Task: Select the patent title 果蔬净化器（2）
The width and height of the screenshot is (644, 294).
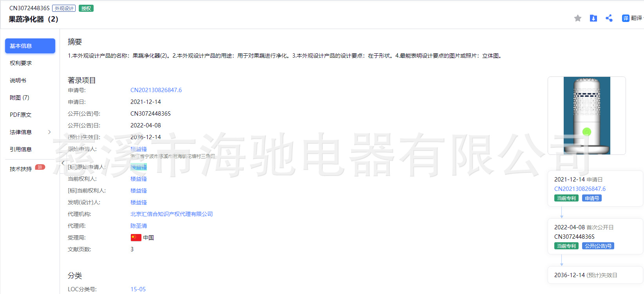Action: click(x=34, y=19)
